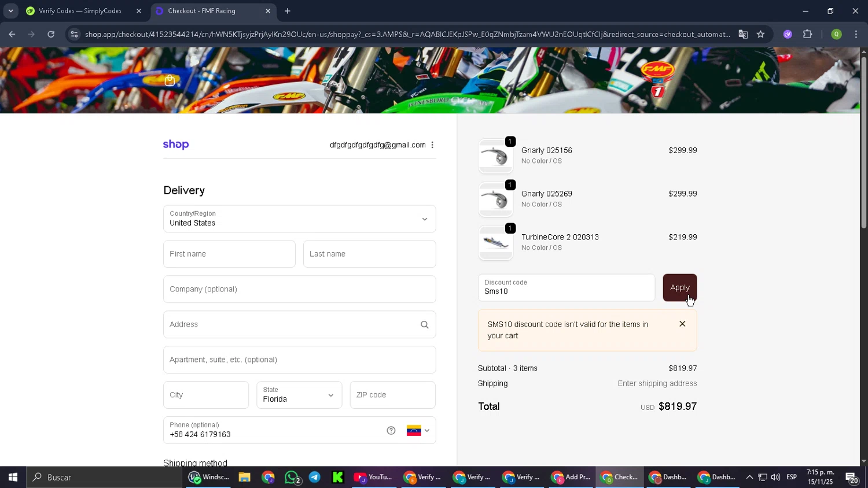
Task: Open the YouTube taskbar window
Action: 373,477
